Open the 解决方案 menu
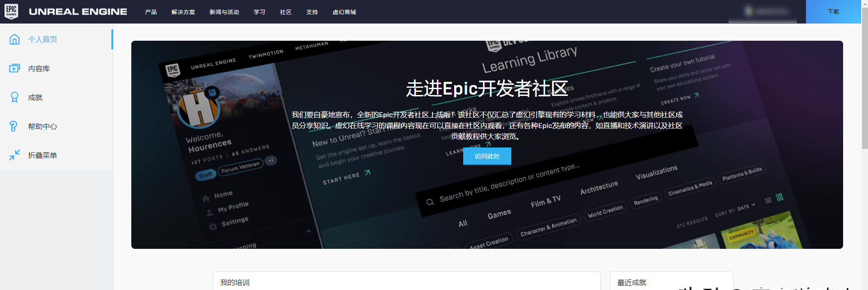The image size is (868, 290). tap(183, 12)
